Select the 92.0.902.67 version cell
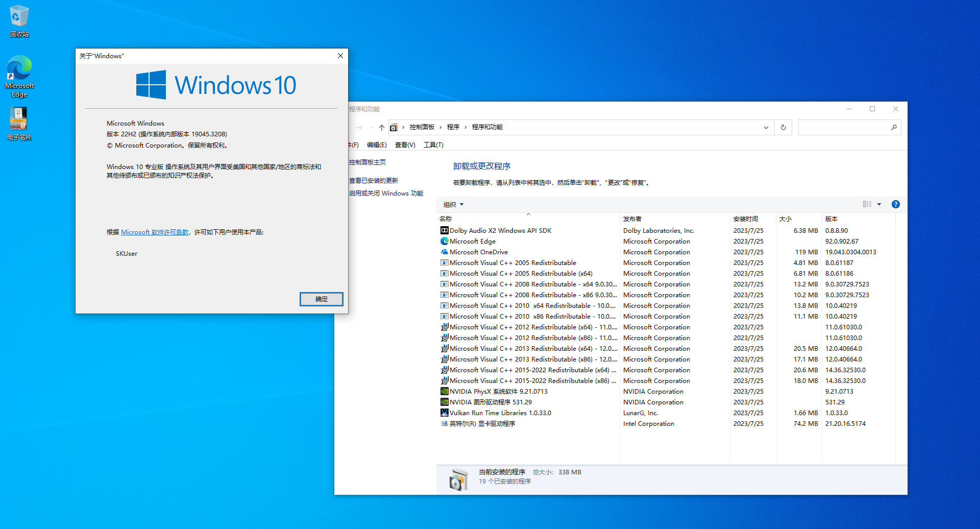Image resolution: width=980 pixels, height=529 pixels. click(x=842, y=242)
